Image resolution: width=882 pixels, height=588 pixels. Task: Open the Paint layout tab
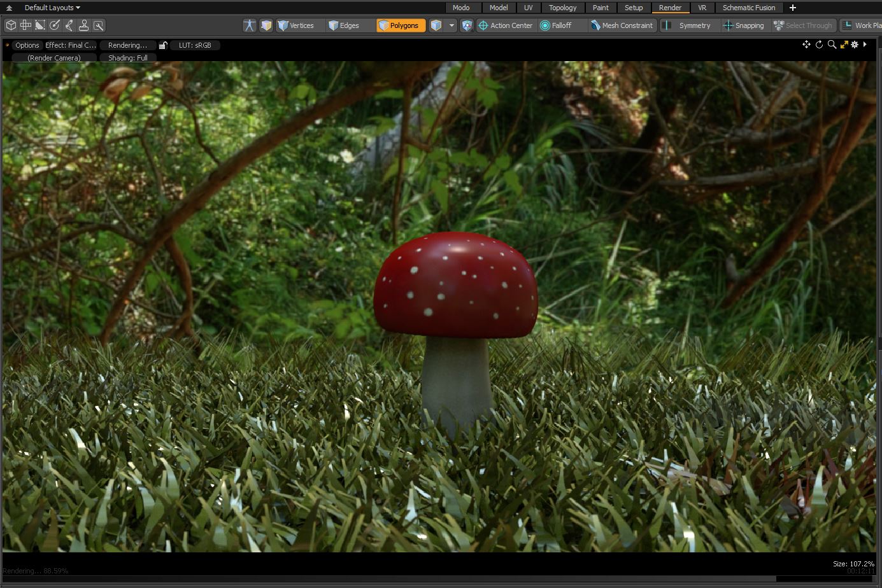[x=601, y=8]
